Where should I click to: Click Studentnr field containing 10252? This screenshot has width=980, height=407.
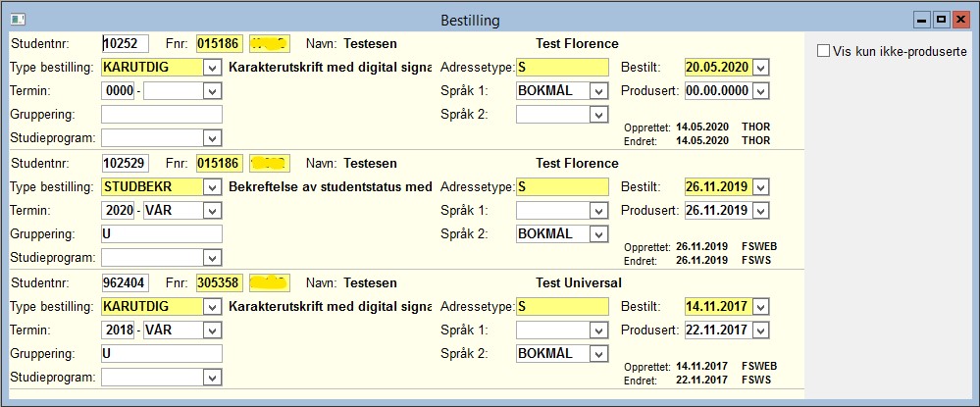[125, 44]
